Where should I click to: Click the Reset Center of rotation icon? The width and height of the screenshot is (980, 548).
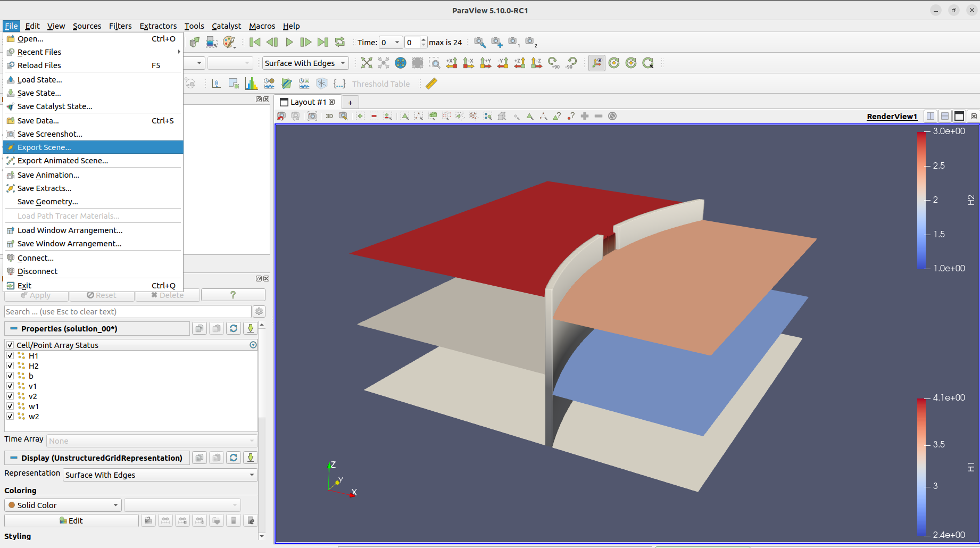pos(631,63)
